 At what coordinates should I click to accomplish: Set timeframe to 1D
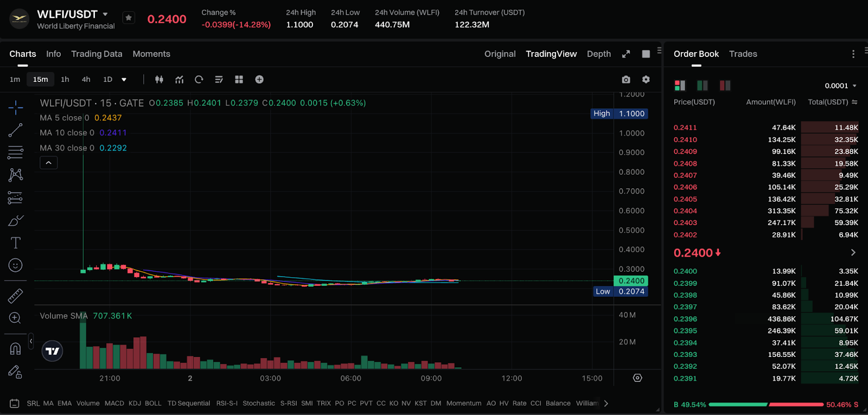pos(108,79)
